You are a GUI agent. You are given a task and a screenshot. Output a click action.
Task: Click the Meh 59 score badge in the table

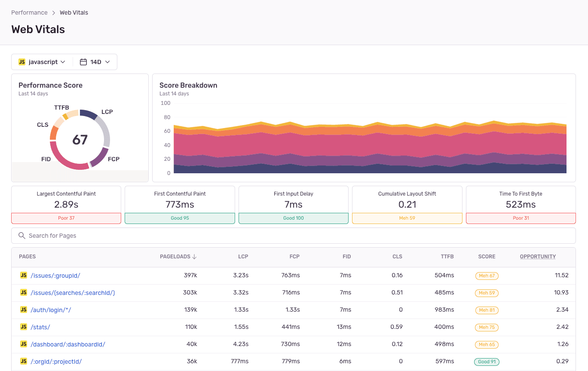pos(487,293)
